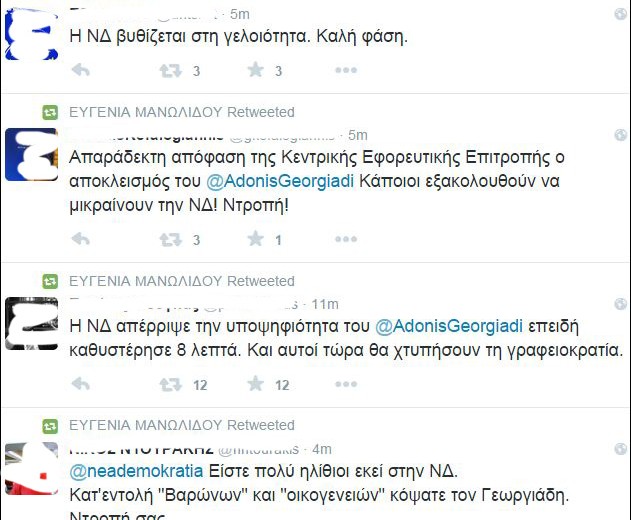
Task: Favorite the tweet about ΝΔ βυθίζεται
Action: 255,71
